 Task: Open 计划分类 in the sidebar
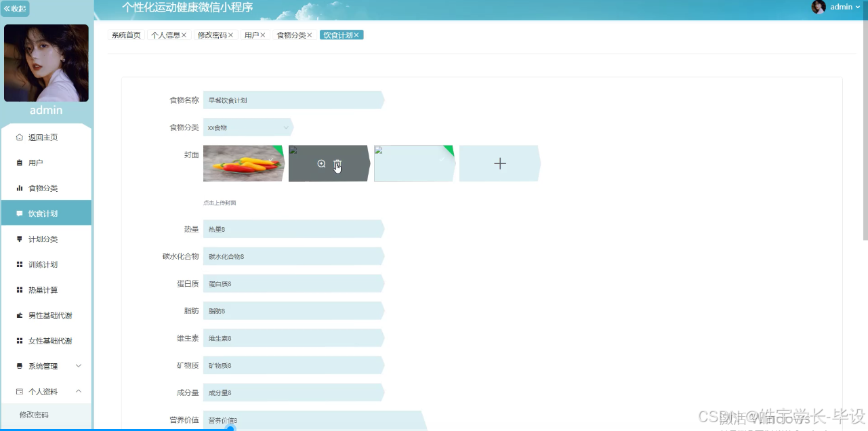(x=46, y=239)
